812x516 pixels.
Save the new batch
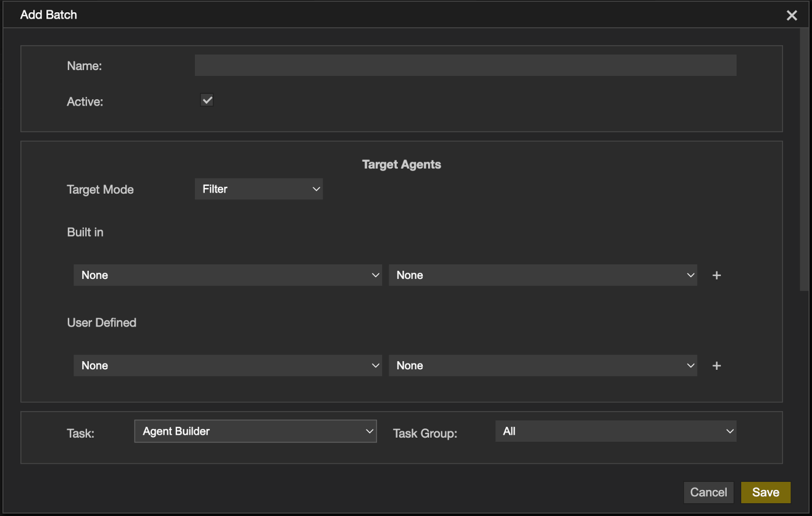[766, 492]
